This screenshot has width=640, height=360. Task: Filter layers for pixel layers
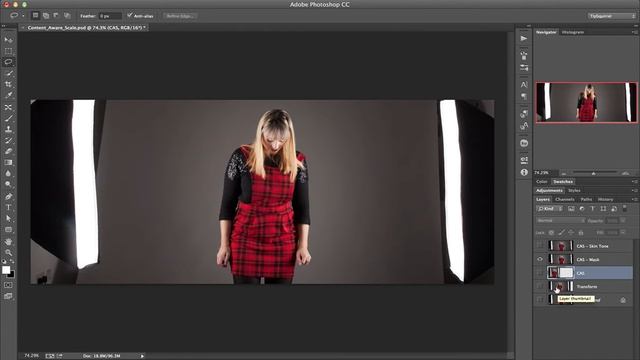click(x=571, y=209)
